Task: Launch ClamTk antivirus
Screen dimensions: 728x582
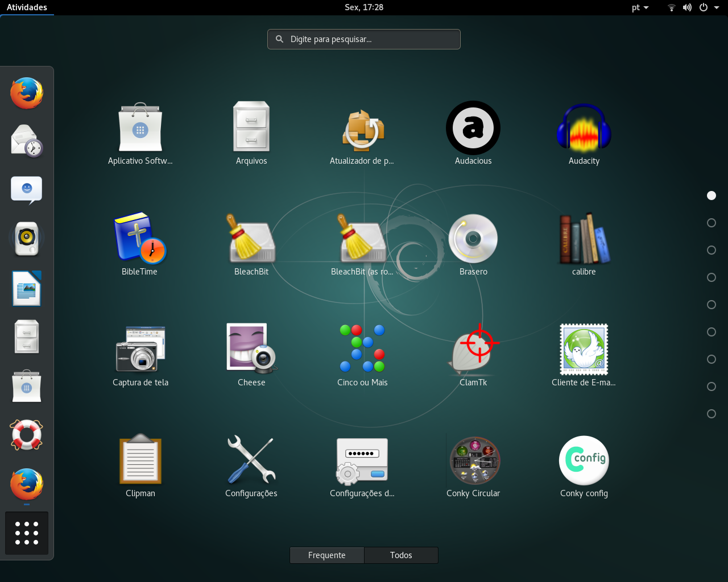Action: point(473,350)
